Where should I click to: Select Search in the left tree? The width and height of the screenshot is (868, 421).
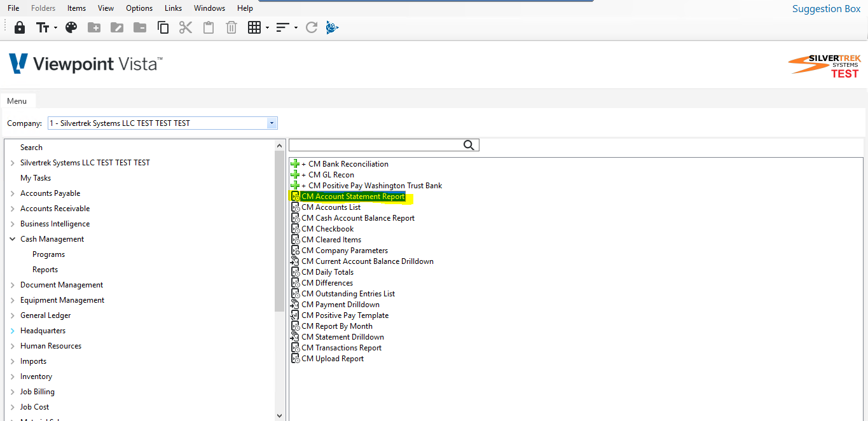[31, 148]
